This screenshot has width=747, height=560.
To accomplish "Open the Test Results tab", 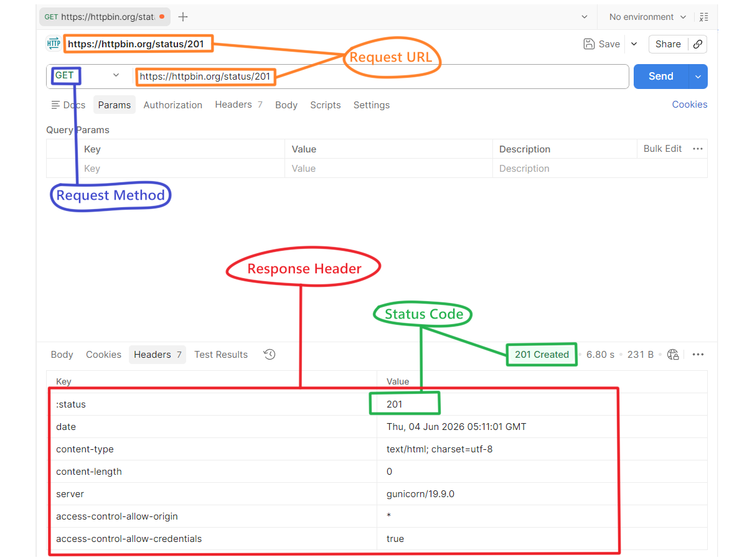I will [x=221, y=354].
